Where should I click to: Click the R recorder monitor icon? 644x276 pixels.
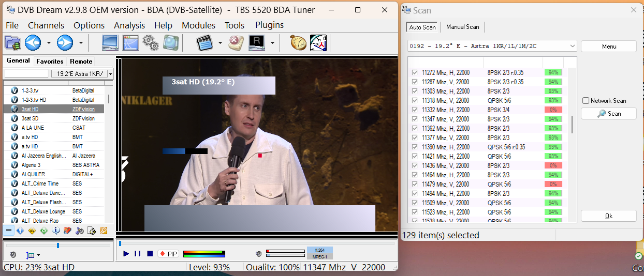coord(257,43)
